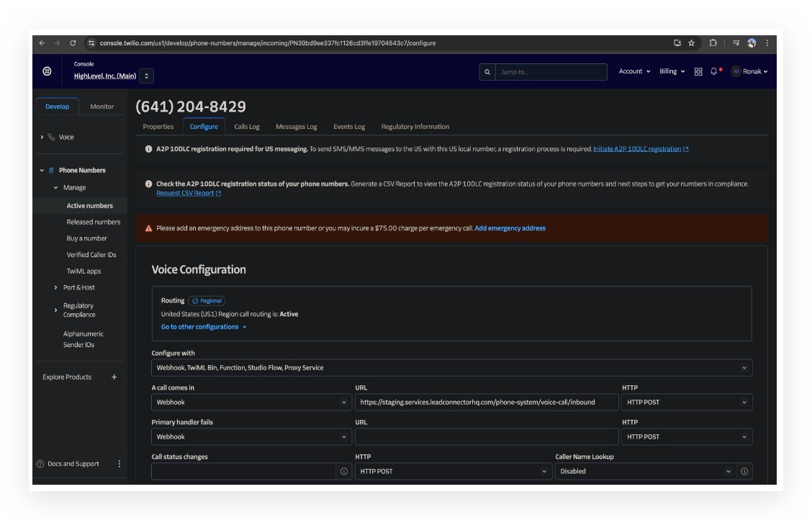Click the browser forward arrow
This screenshot has height=520, width=812.
(x=57, y=43)
